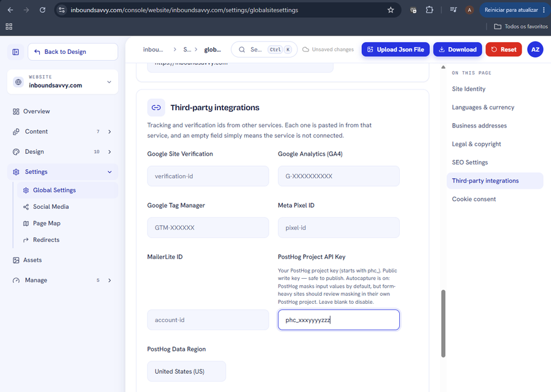Click the S... breadcrumb
Image resolution: width=551 pixels, height=392 pixels.
[187, 50]
